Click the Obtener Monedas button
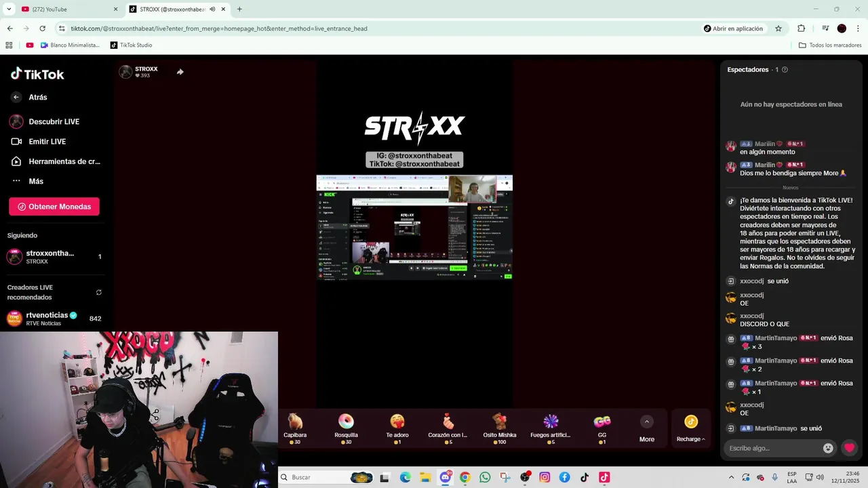 click(54, 207)
